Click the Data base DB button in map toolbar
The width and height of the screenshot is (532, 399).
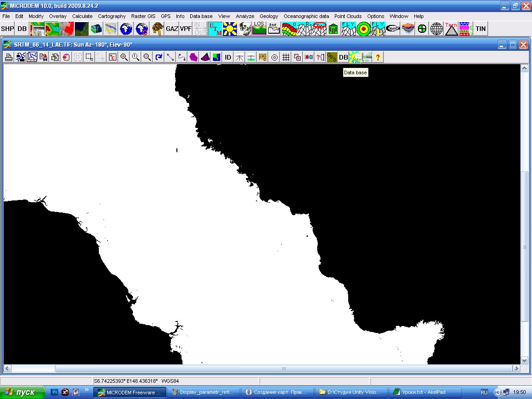344,57
